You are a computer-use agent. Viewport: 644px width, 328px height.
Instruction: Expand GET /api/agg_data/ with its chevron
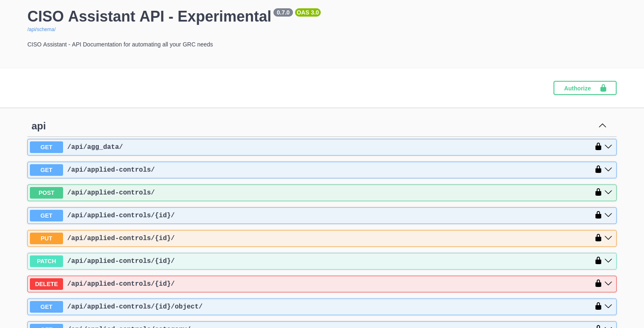(x=608, y=147)
